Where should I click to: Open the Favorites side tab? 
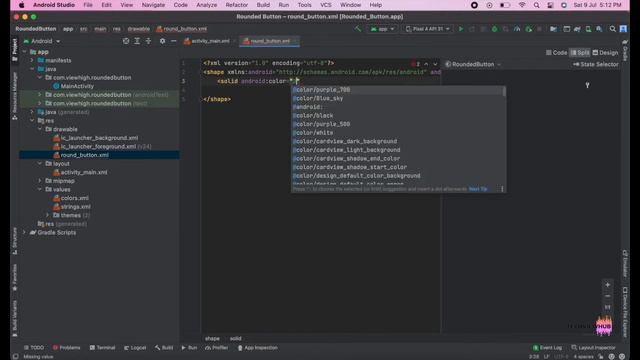[15, 277]
